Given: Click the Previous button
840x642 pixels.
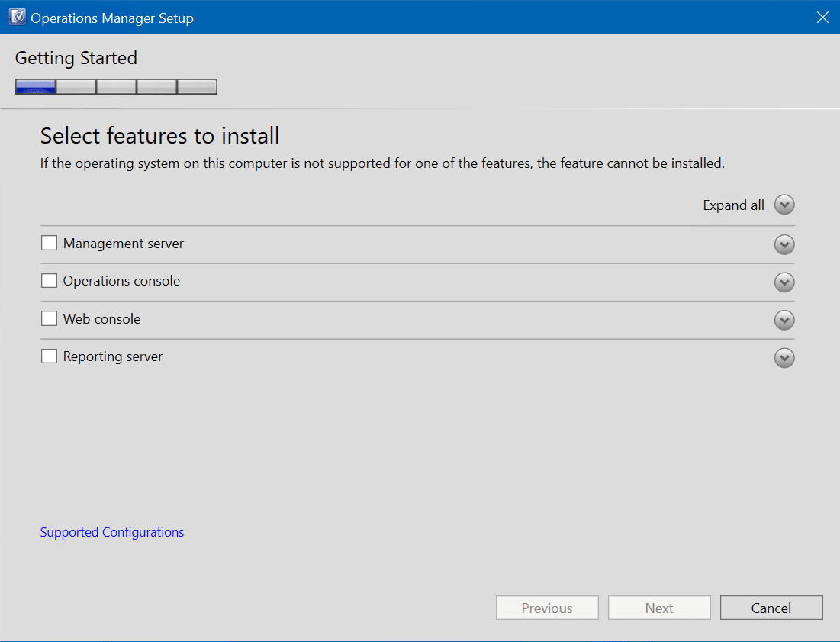Looking at the screenshot, I should [547, 608].
